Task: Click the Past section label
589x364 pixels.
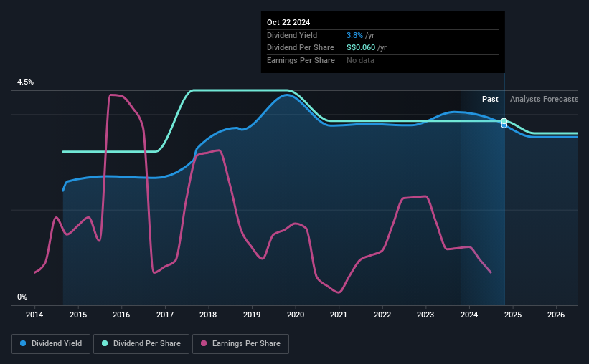Action: tap(490, 99)
